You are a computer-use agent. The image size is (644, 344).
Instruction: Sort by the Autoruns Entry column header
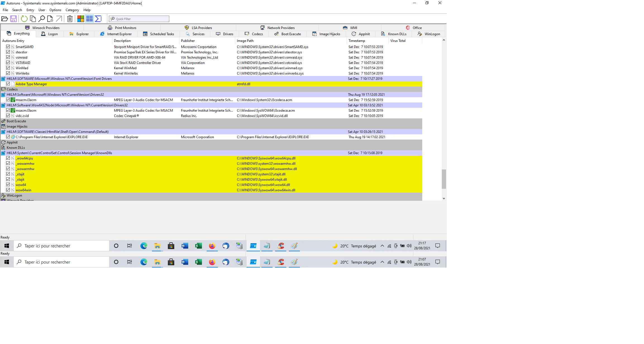(x=56, y=41)
